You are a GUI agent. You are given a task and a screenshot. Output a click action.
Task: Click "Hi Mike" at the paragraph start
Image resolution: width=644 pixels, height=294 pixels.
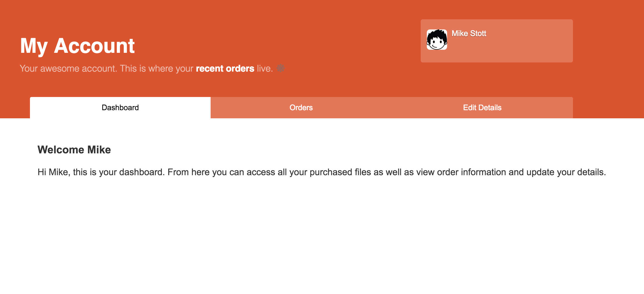click(53, 172)
